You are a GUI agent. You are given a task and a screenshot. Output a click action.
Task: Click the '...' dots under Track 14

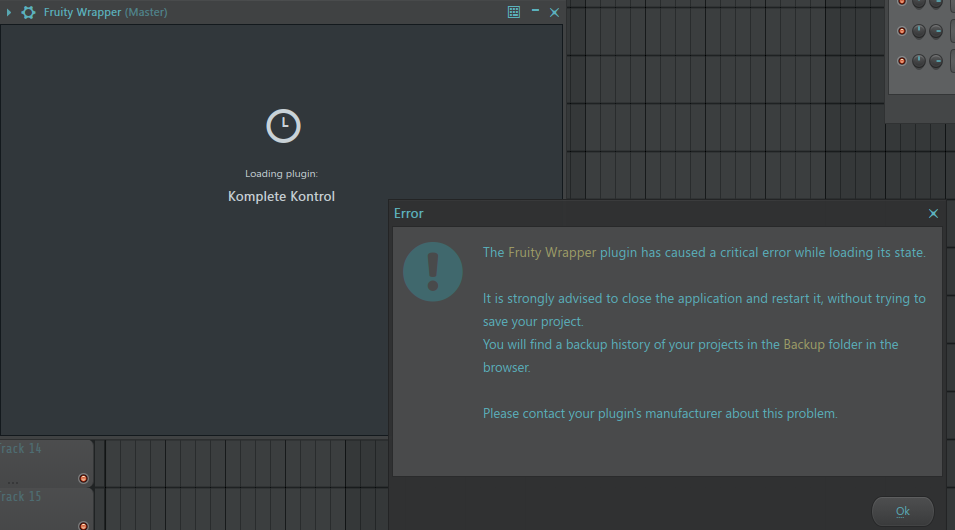point(13,482)
